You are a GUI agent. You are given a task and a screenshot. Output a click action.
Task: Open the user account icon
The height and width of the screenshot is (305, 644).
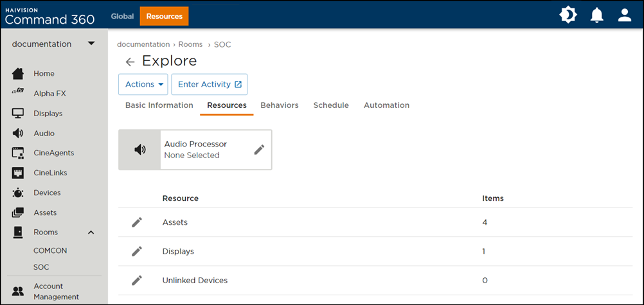click(625, 15)
